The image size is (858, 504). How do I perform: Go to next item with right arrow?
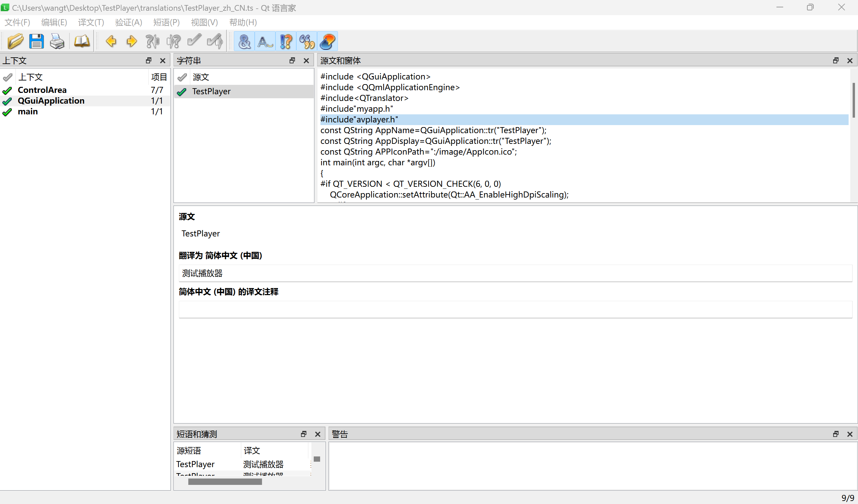tap(132, 42)
